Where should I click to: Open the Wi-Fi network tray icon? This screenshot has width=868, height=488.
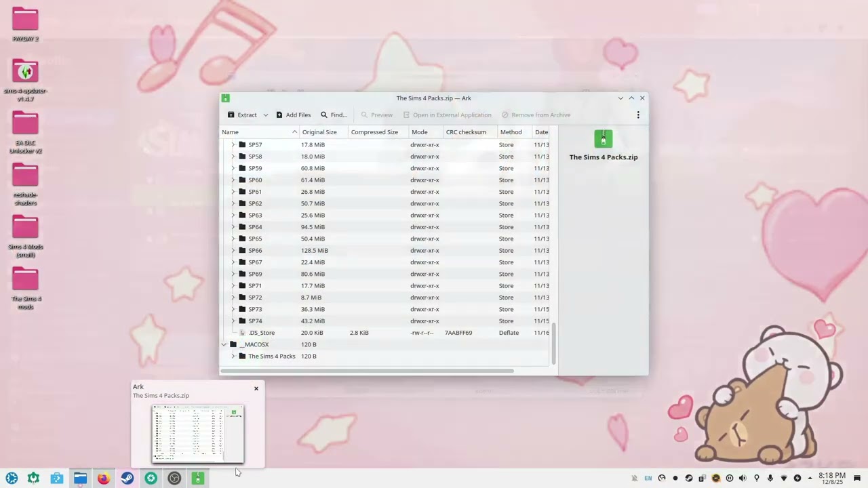click(x=784, y=479)
